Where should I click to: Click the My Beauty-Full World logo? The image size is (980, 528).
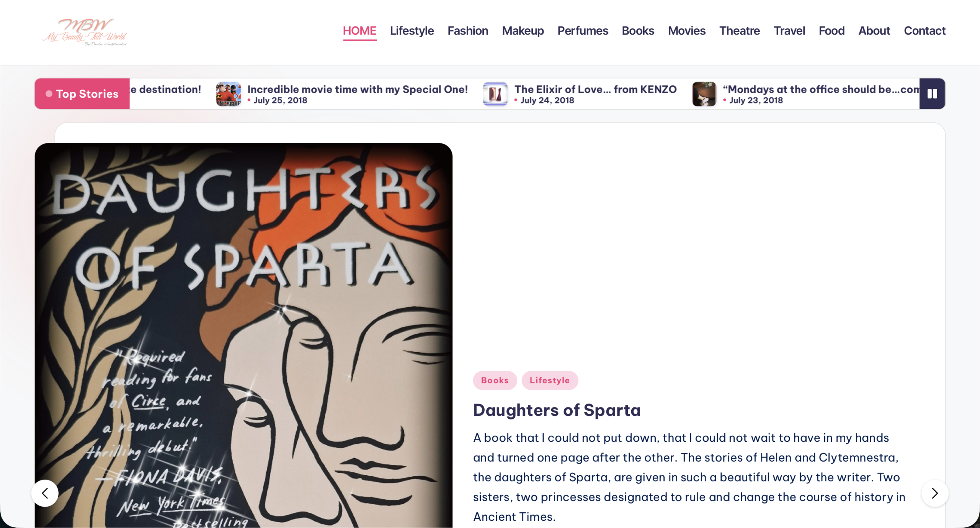point(84,32)
